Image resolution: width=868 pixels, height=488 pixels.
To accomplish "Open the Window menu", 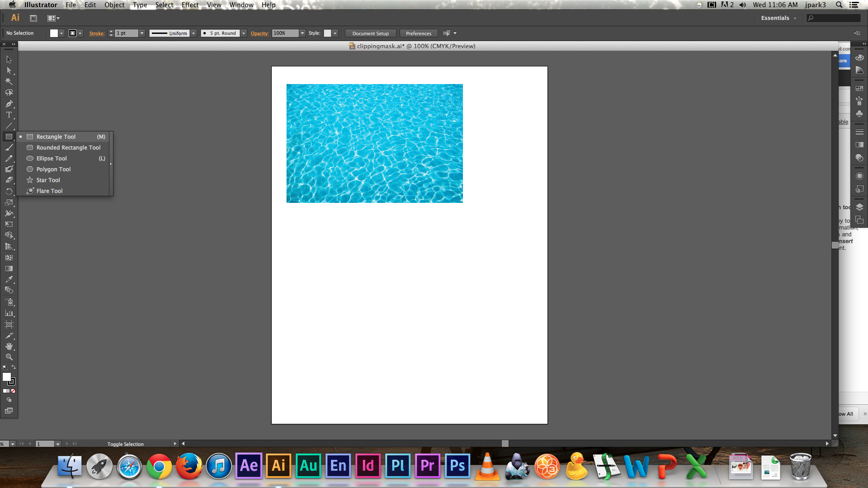I will pyautogui.click(x=241, y=5).
